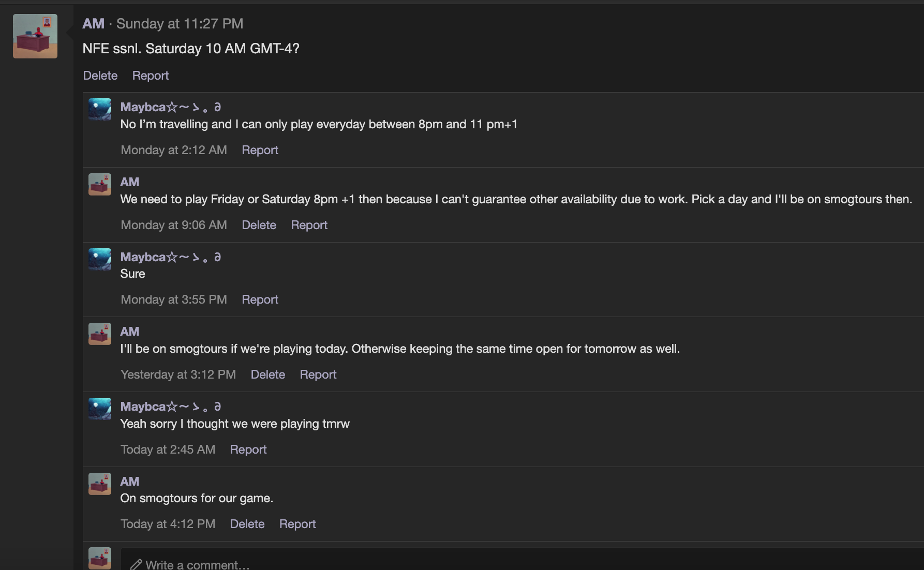Screen dimensions: 924x570
Task: Delete the Monday 9:06 AM comment
Action: (x=259, y=225)
